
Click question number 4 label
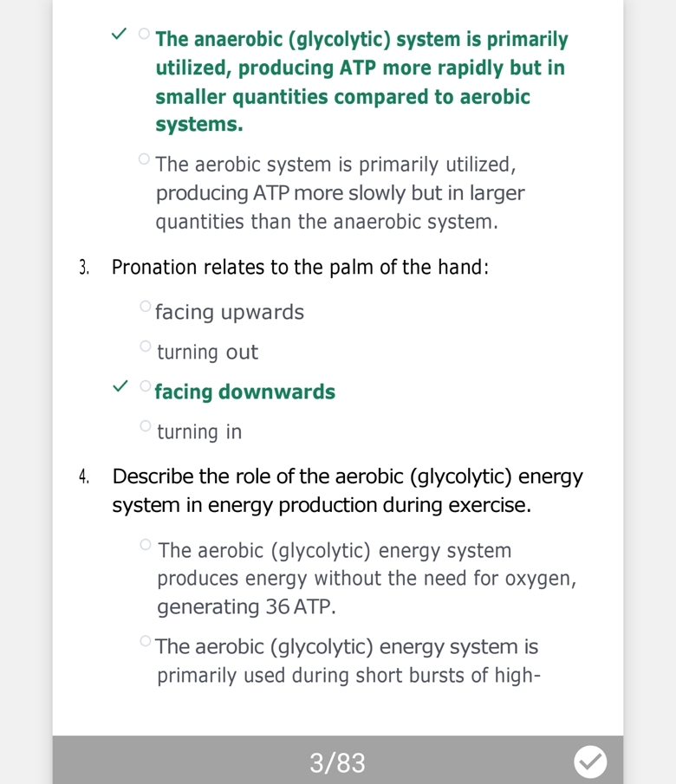pyautogui.click(x=84, y=476)
